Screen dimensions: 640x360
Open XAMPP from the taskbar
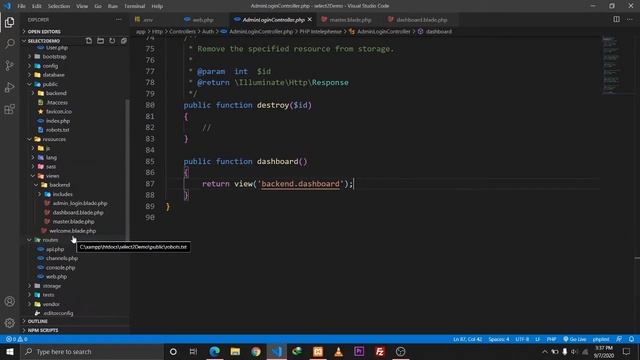[318, 351]
